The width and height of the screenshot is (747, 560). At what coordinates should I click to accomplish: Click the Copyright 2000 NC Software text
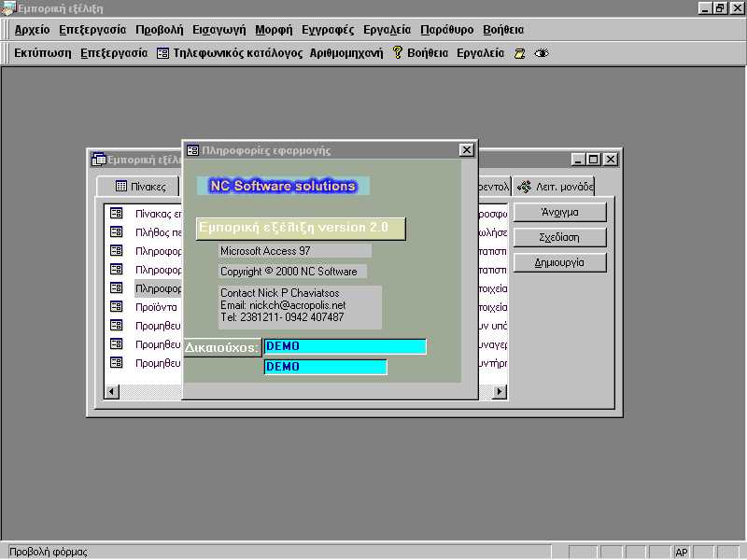click(292, 272)
